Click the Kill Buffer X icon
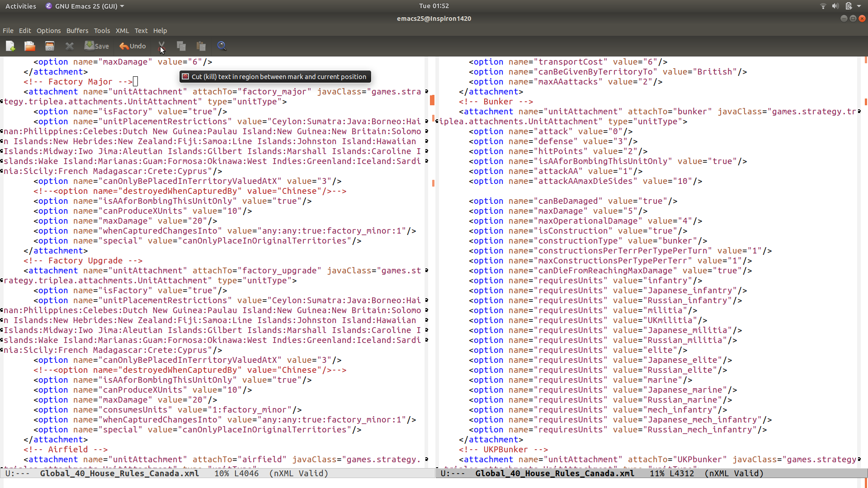The image size is (868, 488). (69, 46)
